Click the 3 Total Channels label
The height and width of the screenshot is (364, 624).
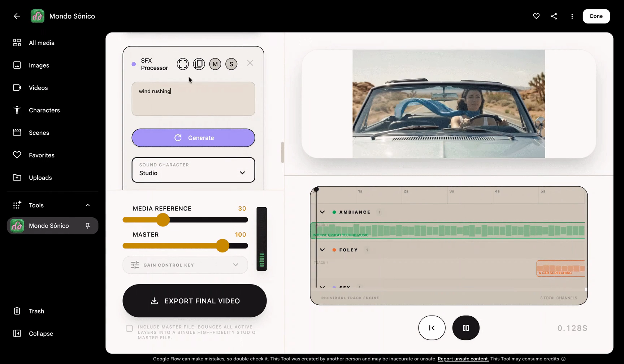point(559,298)
